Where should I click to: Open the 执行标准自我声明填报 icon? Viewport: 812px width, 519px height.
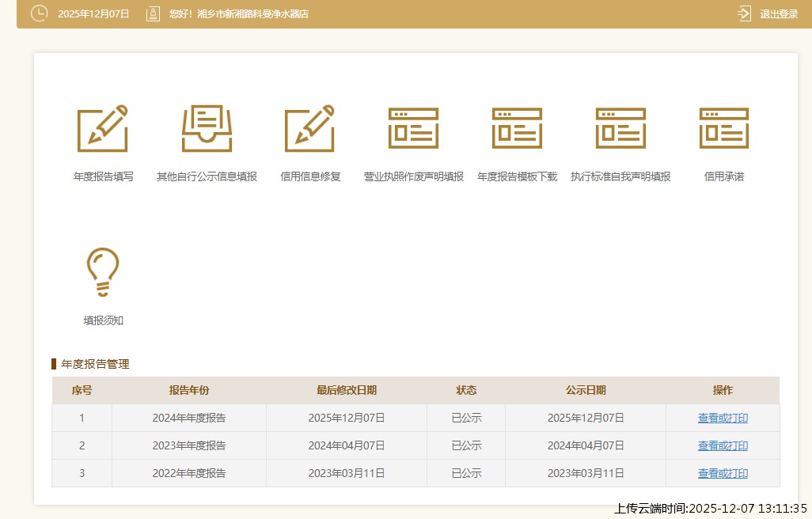click(x=620, y=127)
